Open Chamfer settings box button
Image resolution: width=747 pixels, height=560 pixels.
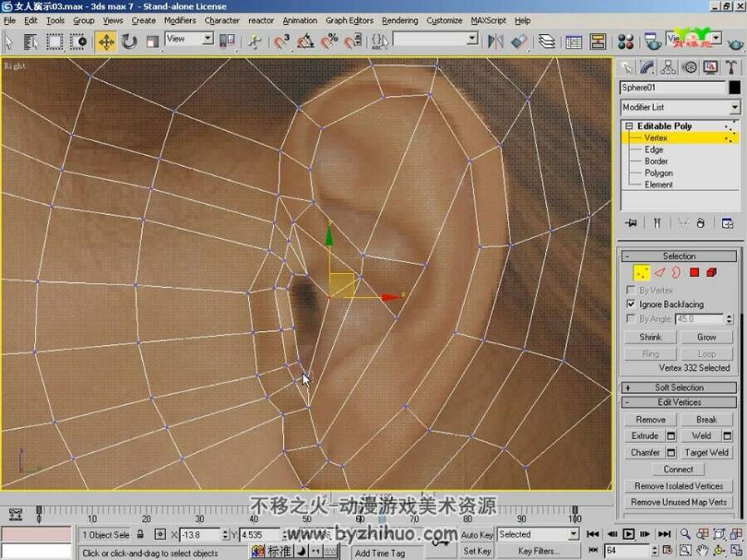pos(671,452)
